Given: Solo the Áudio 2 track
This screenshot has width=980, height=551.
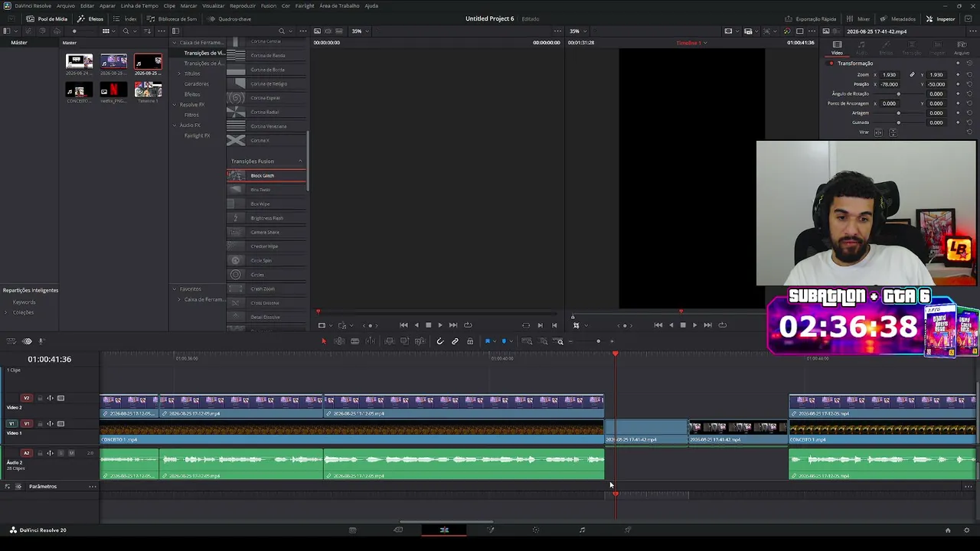Looking at the screenshot, I should (x=60, y=453).
